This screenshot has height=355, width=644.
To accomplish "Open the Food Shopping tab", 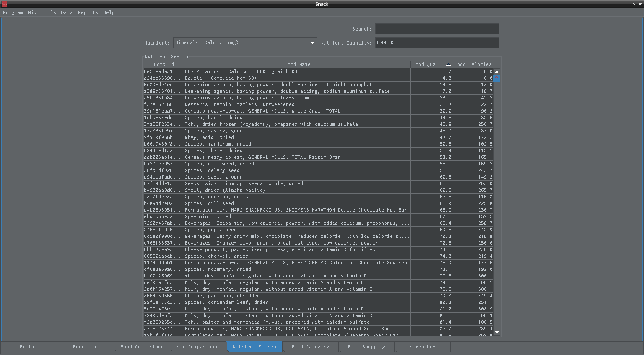I will pyautogui.click(x=366, y=347).
